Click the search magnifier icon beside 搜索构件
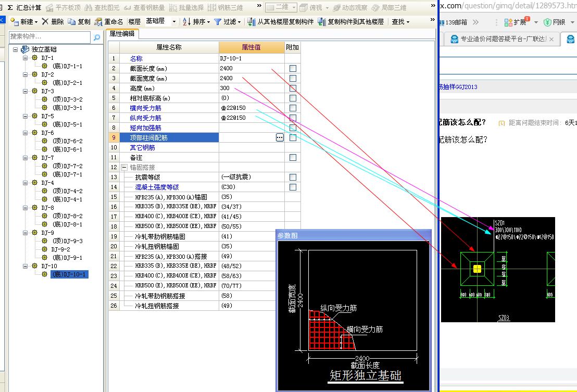 click(x=97, y=37)
